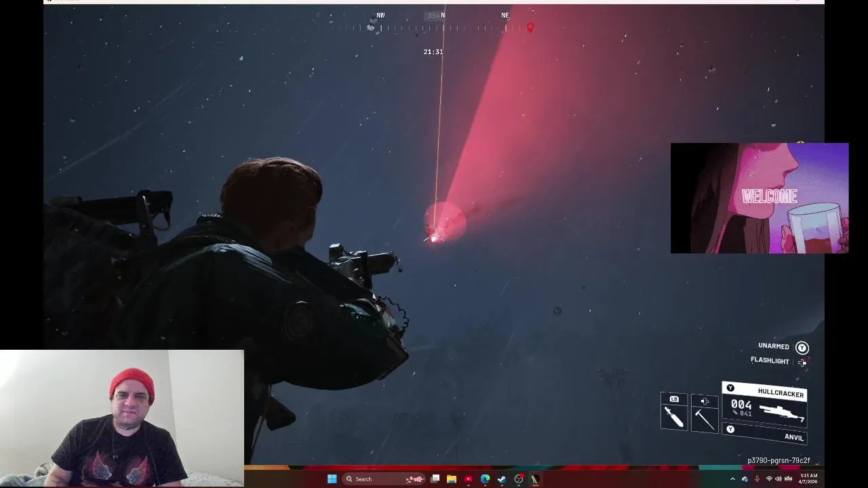Click the microphone icon in system tray

coord(757,479)
